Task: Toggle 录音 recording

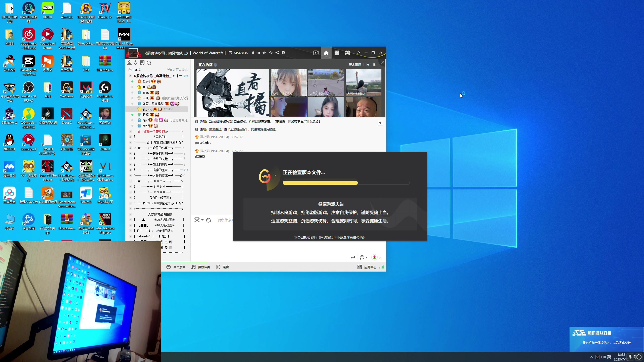Action: tap(222, 267)
